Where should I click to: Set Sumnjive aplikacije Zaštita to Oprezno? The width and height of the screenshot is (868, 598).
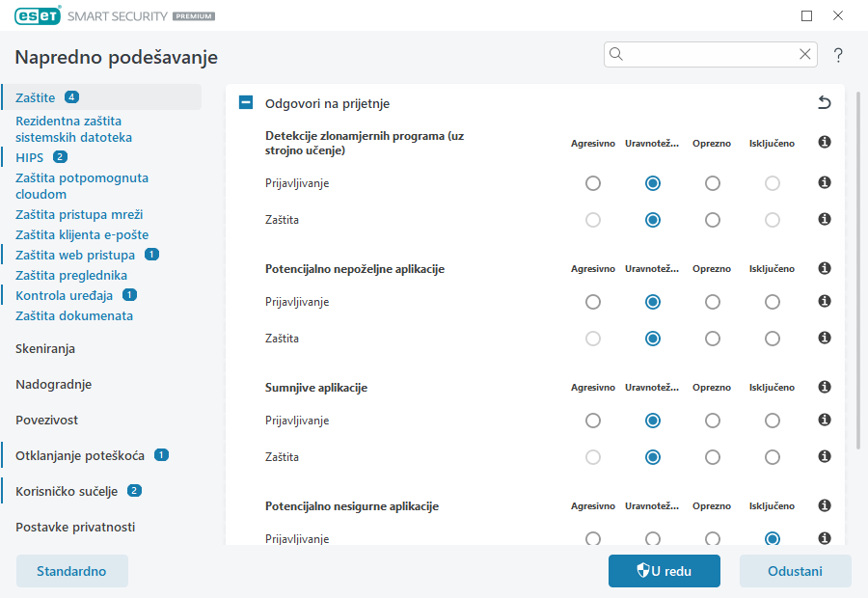pos(712,457)
